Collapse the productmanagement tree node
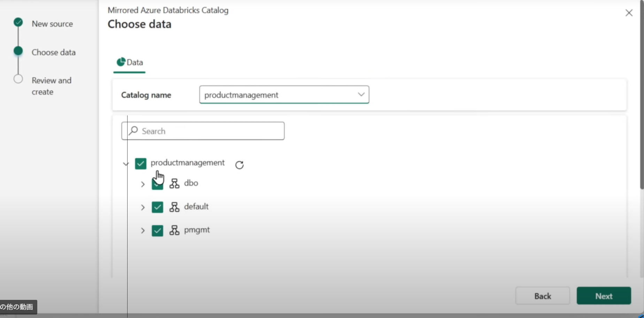The height and width of the screenshot is (318, 644). pyautogui.click(x=126, y=164)
